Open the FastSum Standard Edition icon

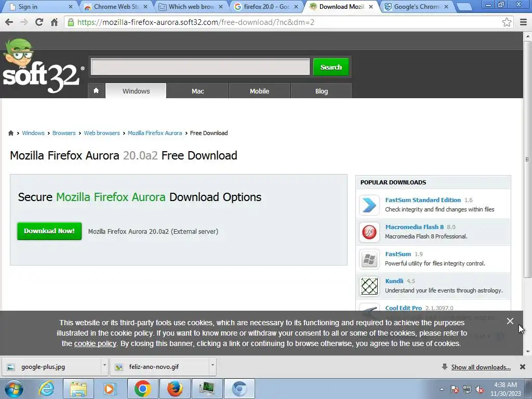click(369, 205)
